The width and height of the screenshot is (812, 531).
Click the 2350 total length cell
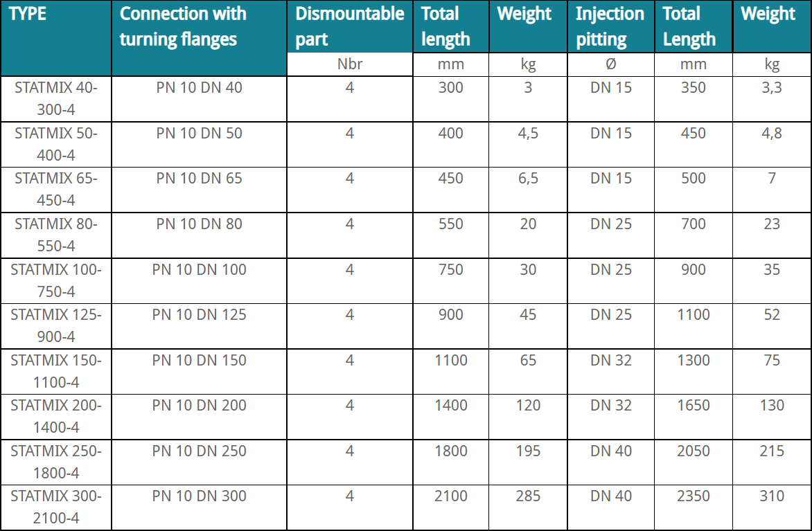[x=693, y=496]
